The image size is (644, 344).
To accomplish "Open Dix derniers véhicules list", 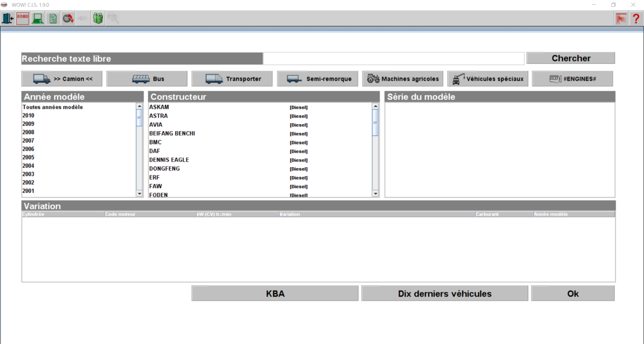I will click(x=445, y=294).
